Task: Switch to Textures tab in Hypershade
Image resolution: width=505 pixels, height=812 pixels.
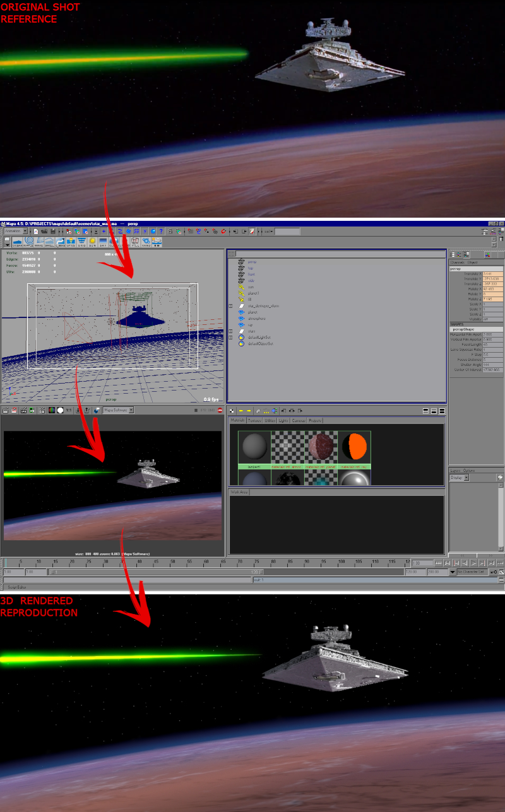Action: pyautogui.click(x=254, y=420)
